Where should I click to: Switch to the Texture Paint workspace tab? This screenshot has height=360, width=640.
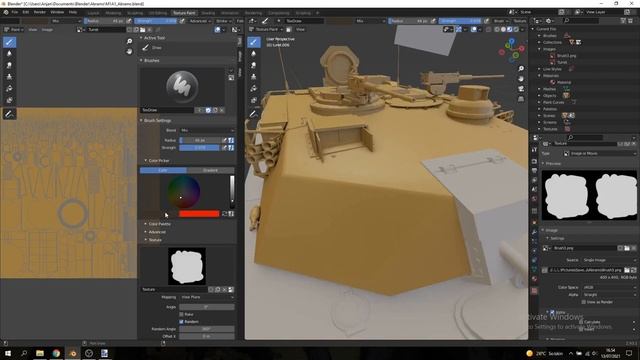click(184, 13)
